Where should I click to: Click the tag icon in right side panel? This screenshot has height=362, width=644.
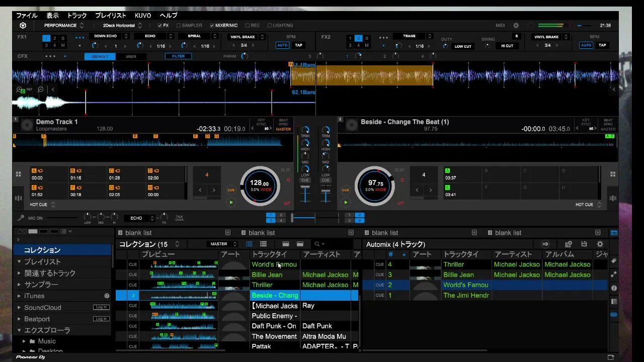pyautogui.click(x=614, y=261)
